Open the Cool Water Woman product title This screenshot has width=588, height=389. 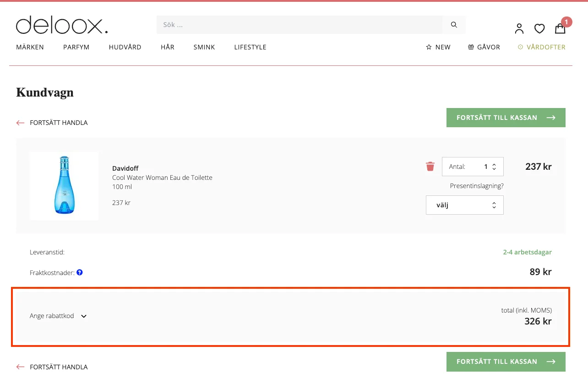click(162, 178)
